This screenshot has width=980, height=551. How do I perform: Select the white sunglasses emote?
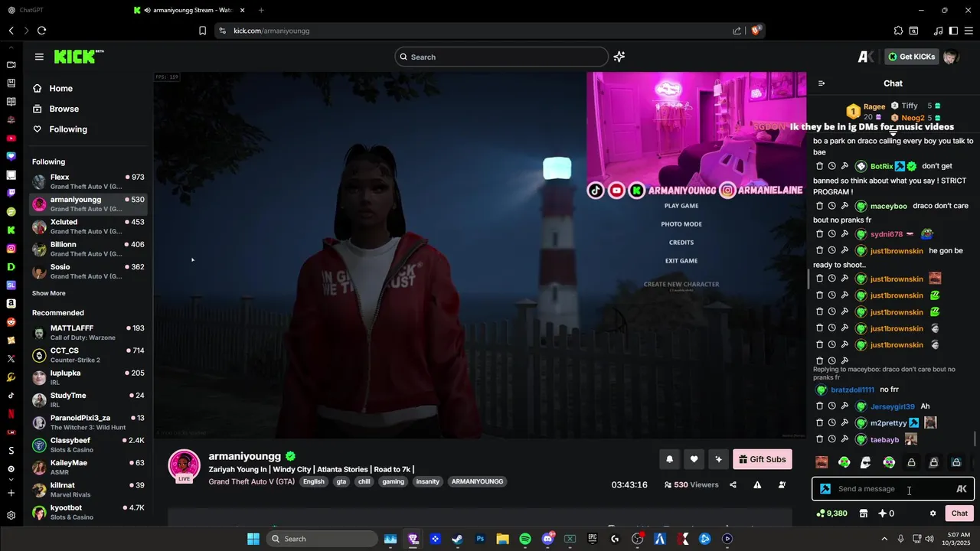(866, 462)
